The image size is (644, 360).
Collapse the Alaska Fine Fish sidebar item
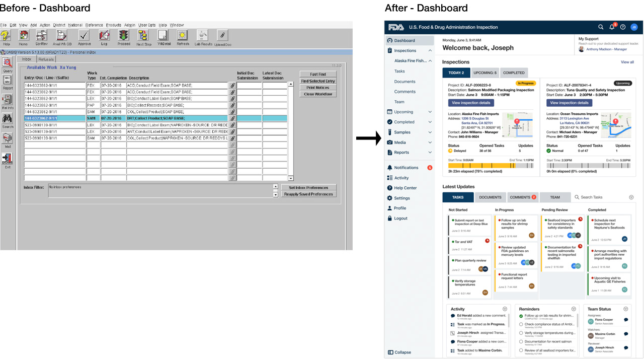click(430, 61)
